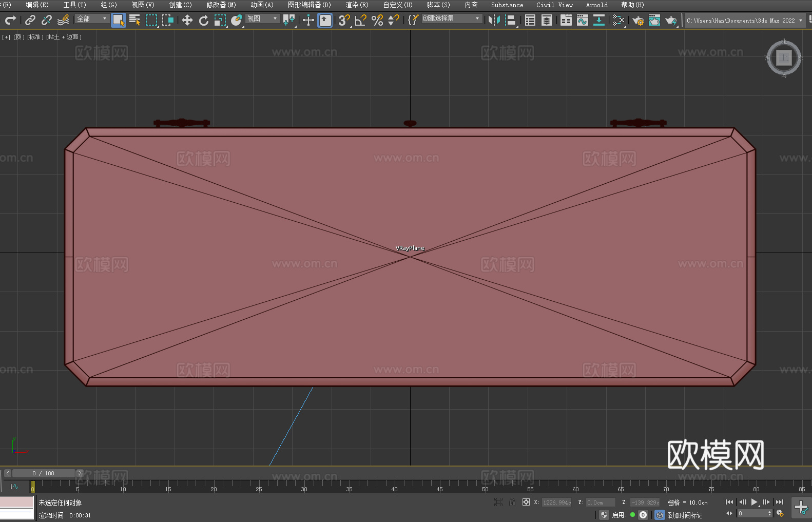Toggle Spinner Snap
The height and width of the screenshot is (522, 812).
[x=394, y=20]
